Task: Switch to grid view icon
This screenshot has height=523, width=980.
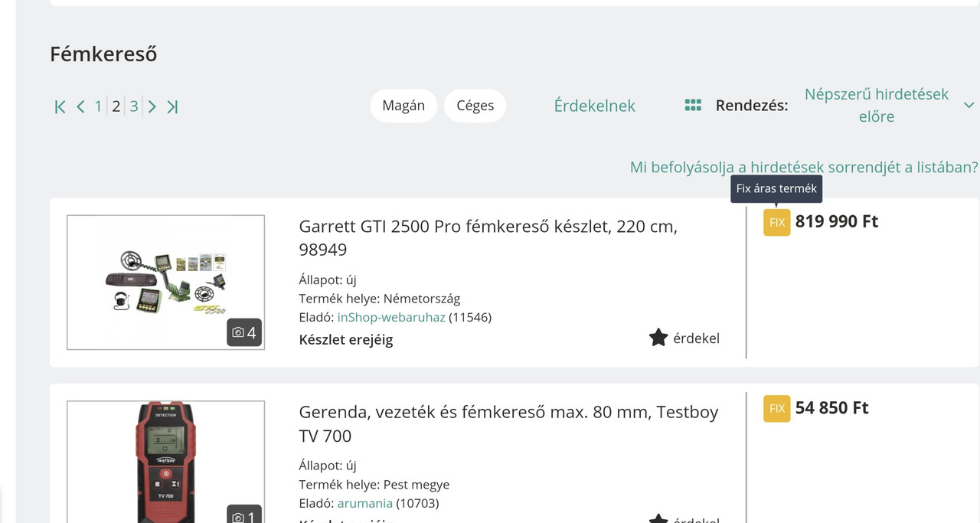Action: tap(693, 106)
